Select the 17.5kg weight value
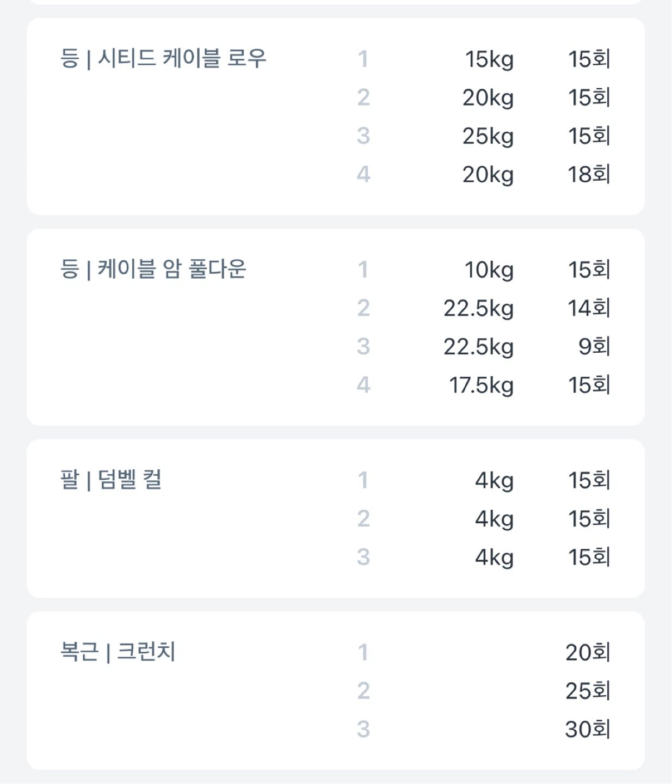672x784 pixels. click(482, 385)
